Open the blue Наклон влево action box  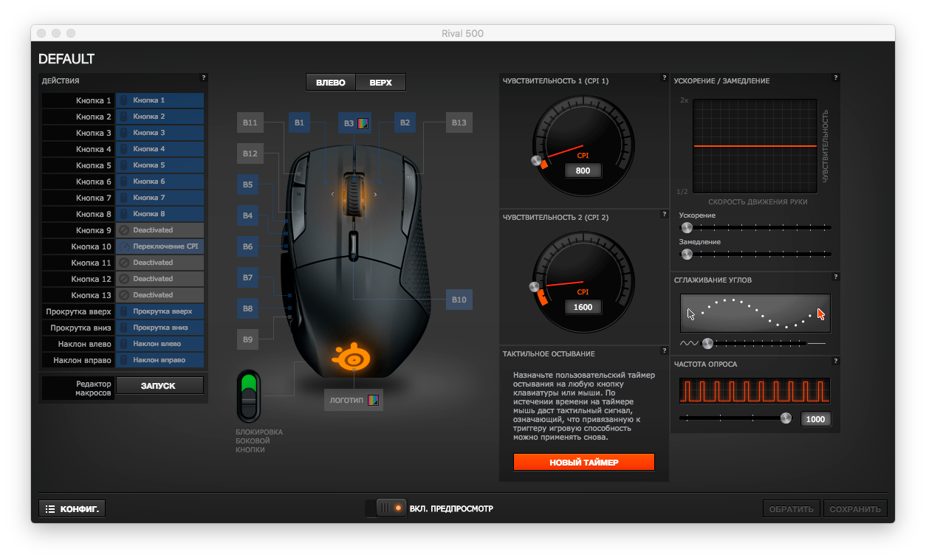160,344
